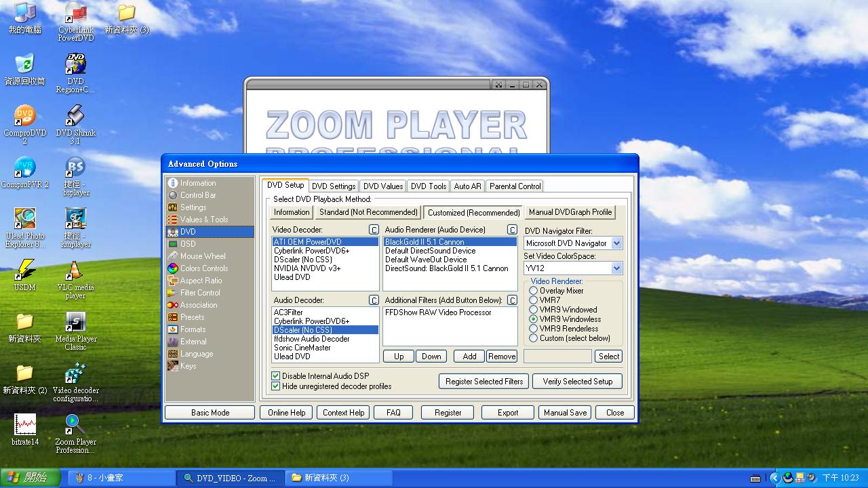Viewport: 868px width, 488px height.
Task: Choose VMR9 Renderless radio option
Action: click(534, 329)
